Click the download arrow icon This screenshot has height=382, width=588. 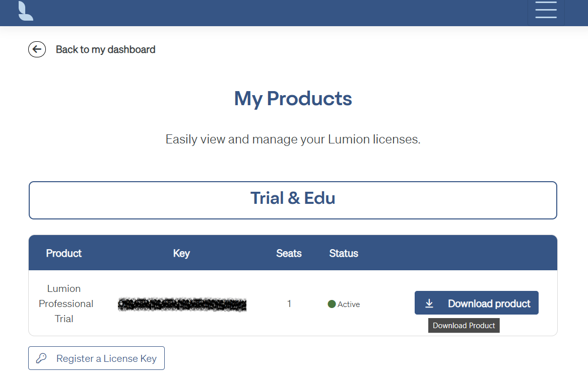[429, 303]
